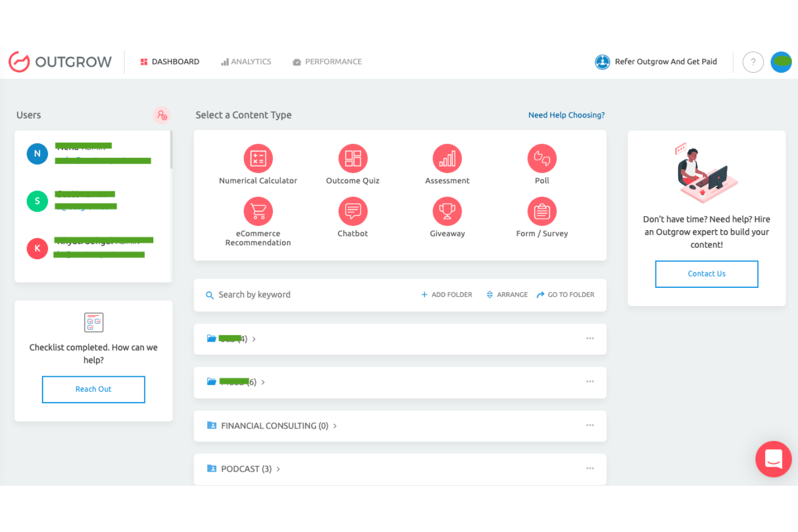The width and height of the screenshot is (798, 532).
Task: Click Arrange button
Action: tap(507, 295)
